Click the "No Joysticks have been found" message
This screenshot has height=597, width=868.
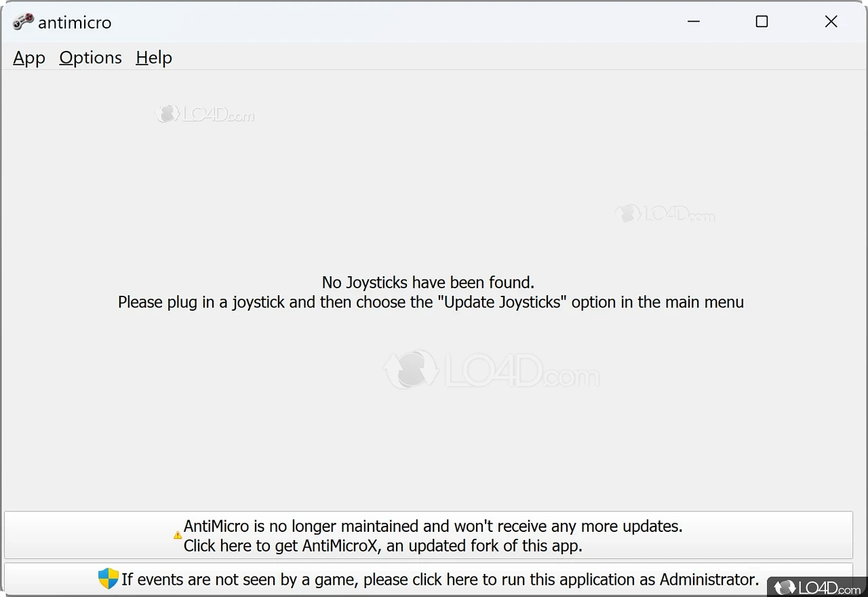point(428,282)
